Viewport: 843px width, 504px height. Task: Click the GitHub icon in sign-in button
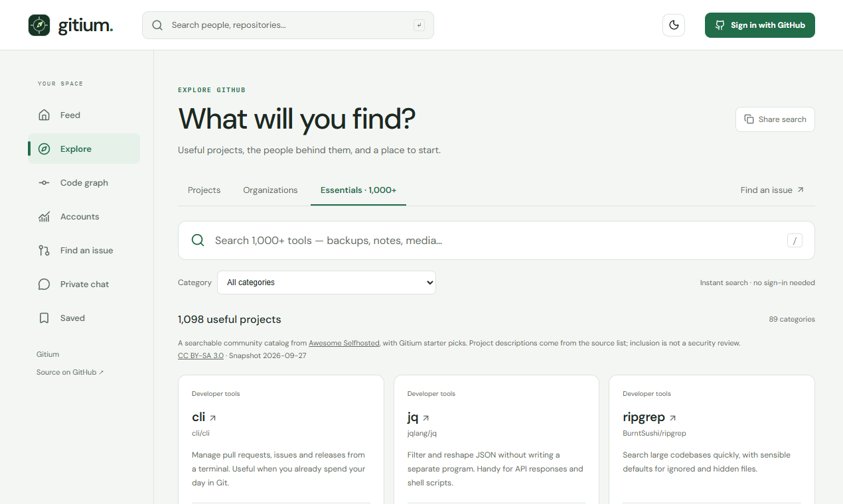point(720,25)
